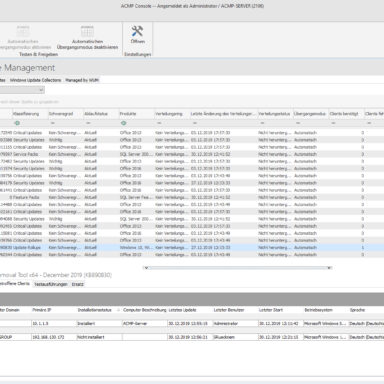The height and width of the screenshot is (384, 384).
Task: Click the SQL Server Fea... product cell
Action: 137,197
